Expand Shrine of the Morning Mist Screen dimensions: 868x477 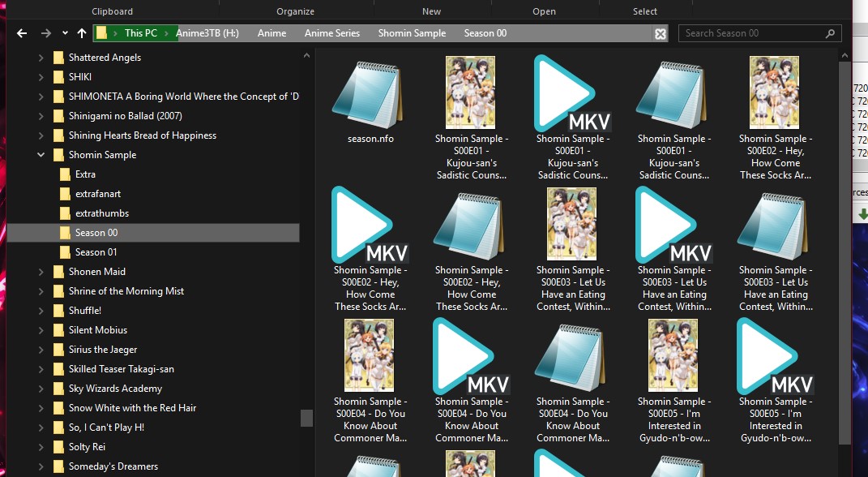click(41, 291)
